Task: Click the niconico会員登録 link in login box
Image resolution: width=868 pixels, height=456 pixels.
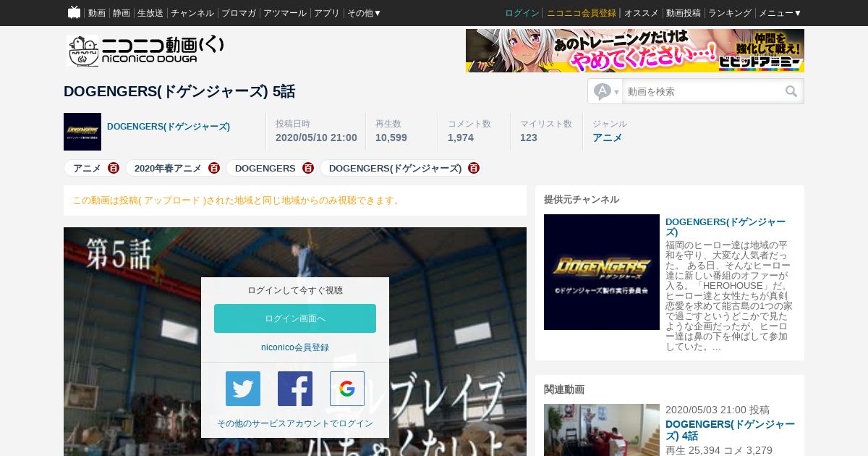Action: 295,347
